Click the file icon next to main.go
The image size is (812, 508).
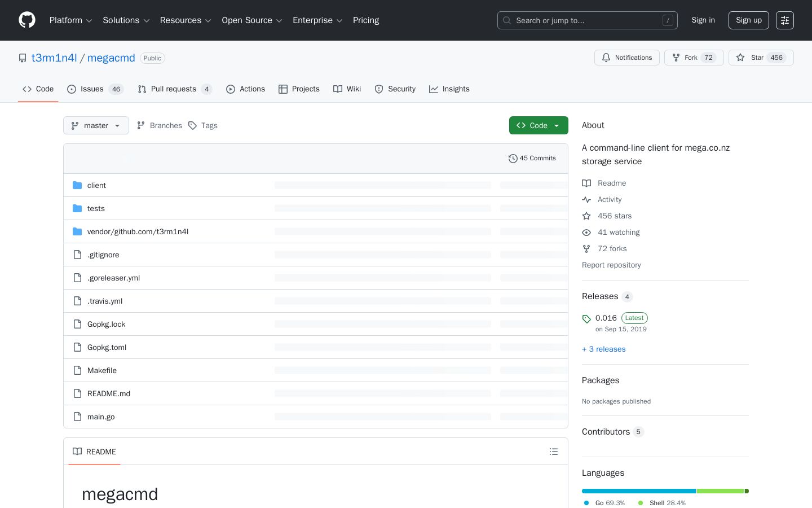pos(78,417)
